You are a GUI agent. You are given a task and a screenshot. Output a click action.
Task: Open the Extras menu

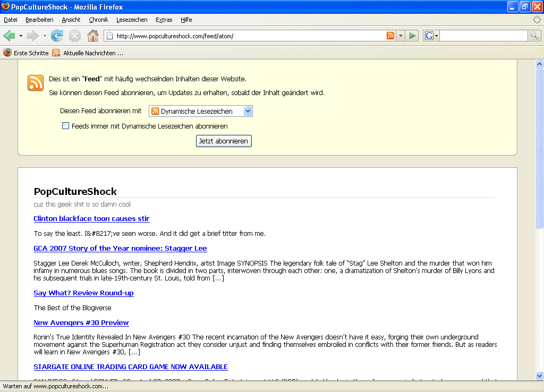(x=164, y=20)
